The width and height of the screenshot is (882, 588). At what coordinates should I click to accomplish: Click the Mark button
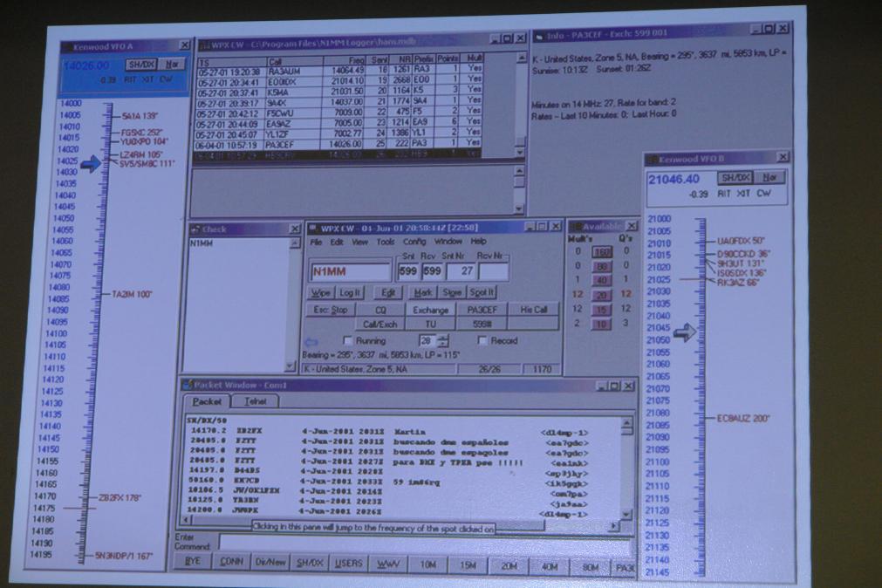[422, 292]
